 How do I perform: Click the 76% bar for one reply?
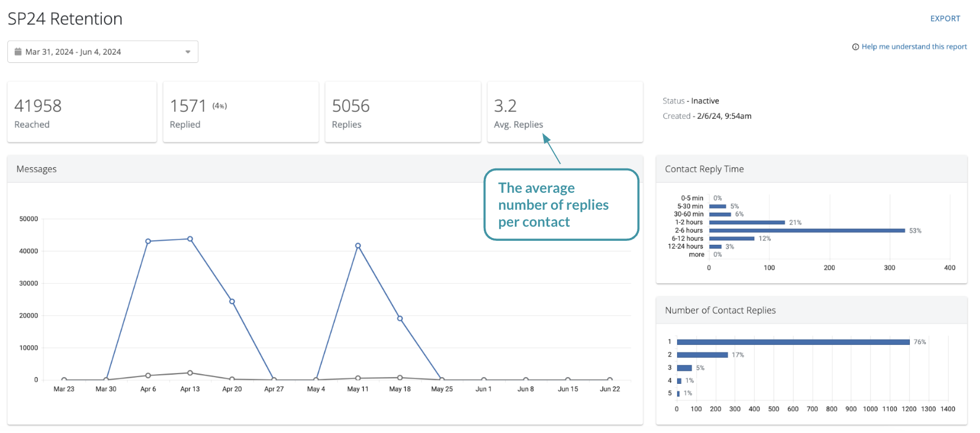pos(793,342)
